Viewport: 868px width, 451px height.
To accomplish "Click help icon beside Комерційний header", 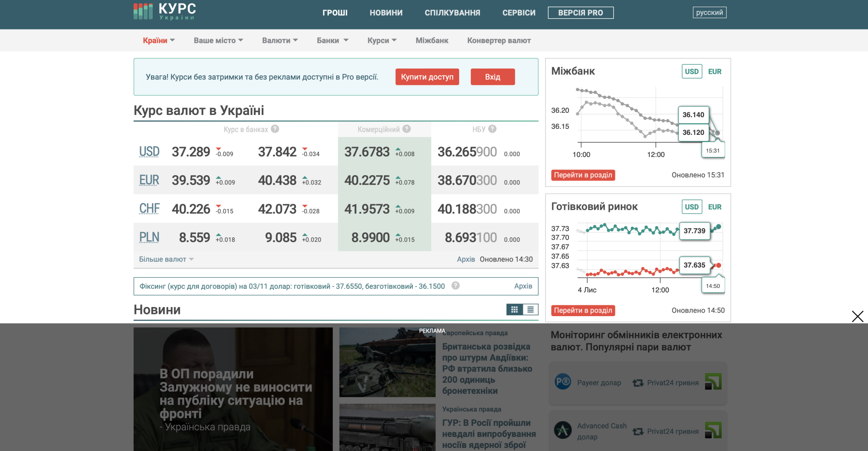I will pyautogui.click(x=407, y=129).
